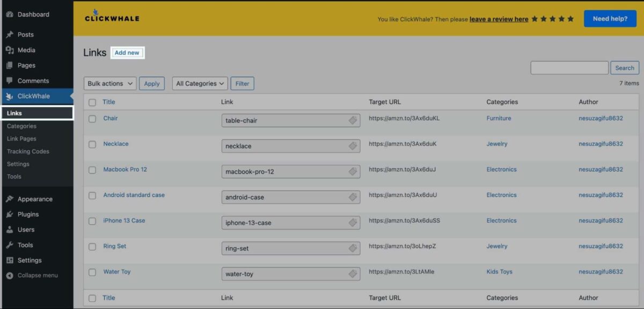644x309 pixels.
Task: Open the Bulk actions dropdown
Action: 109,84
